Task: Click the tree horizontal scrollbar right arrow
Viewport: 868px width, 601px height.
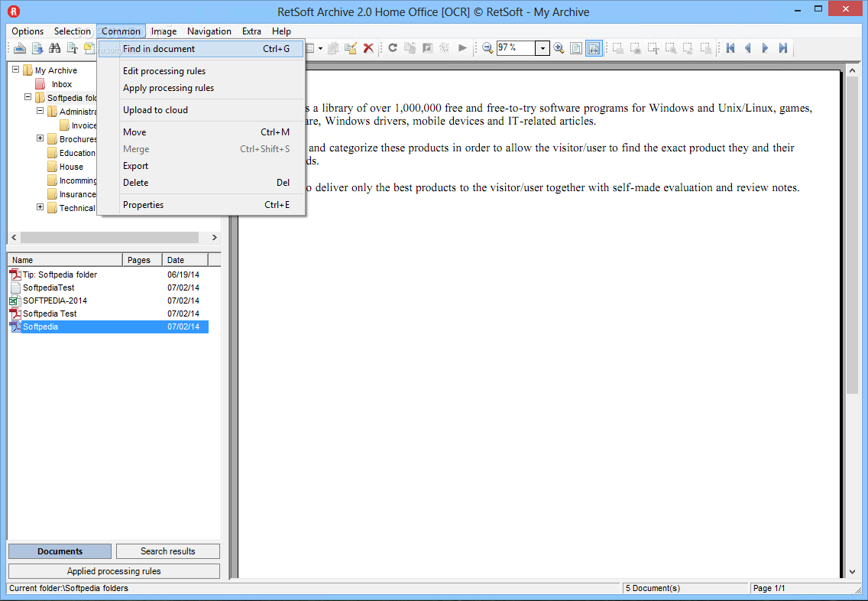Action: 214,237
